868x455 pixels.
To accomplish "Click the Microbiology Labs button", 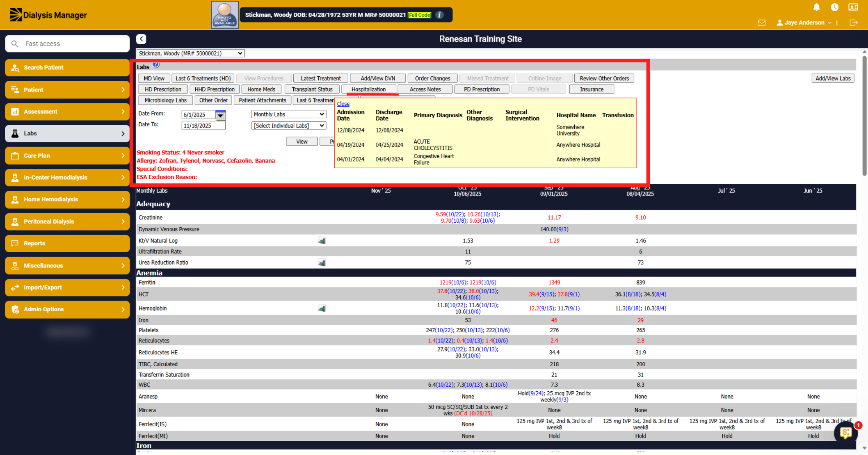I will click(x=166, y=100).
